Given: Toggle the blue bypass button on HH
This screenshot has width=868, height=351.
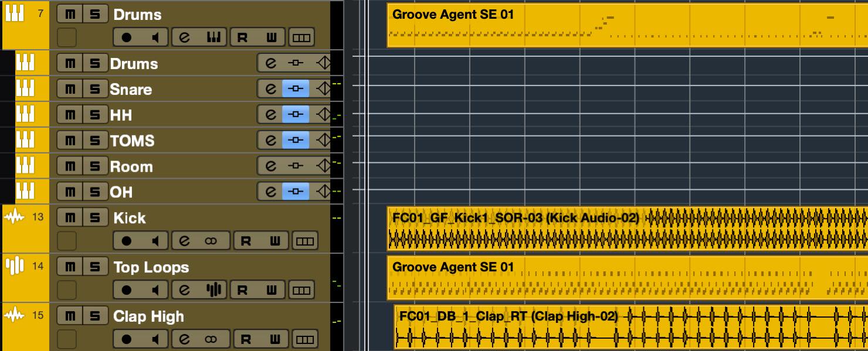Looking at the screenshot, I should click(x=296, y=115).
